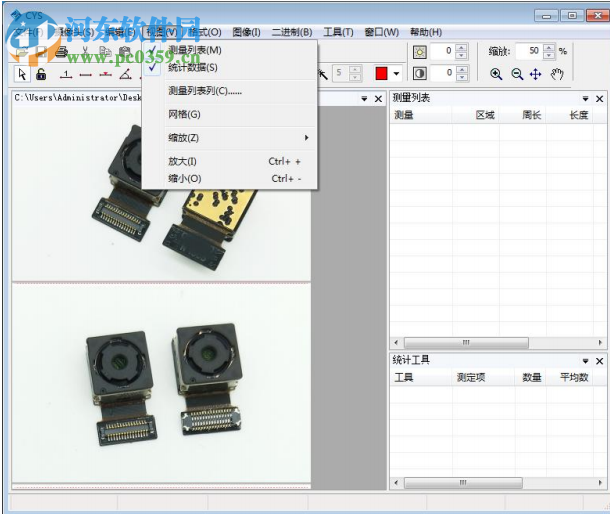Toggle the checked 统计数据(S) menu item
The width and height of the screenshot is (610, 514).
coord(193,67)
